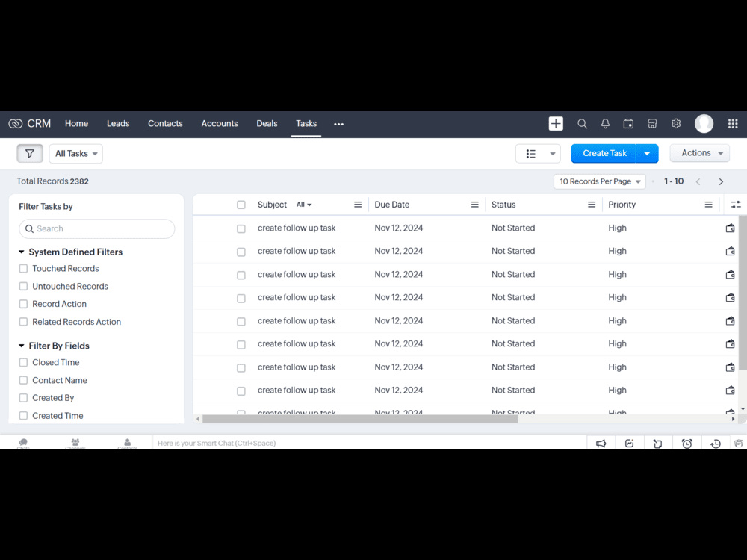This screenshot has height=560, width=747.
Task: Open Status column menu icon
Action: tap(591, 205)
